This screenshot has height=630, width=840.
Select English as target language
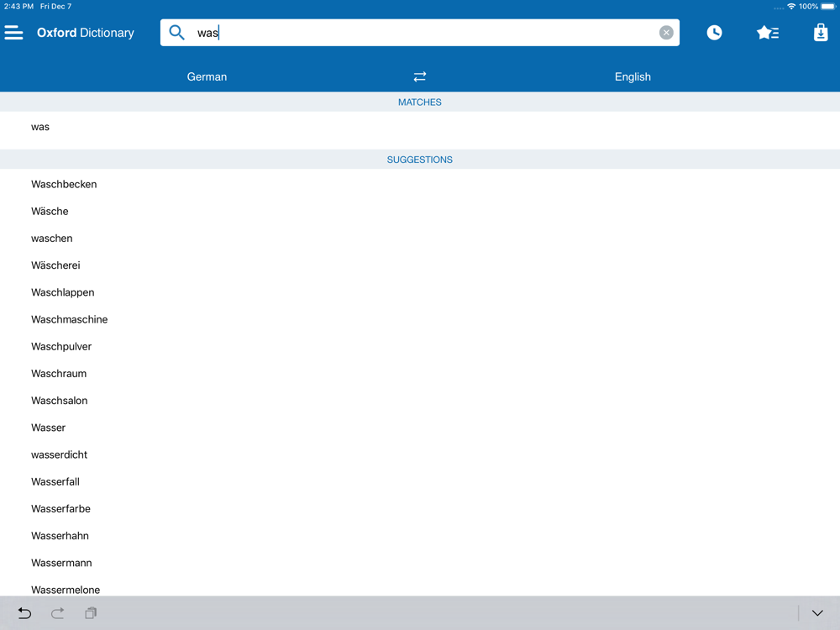coord(633,76)
